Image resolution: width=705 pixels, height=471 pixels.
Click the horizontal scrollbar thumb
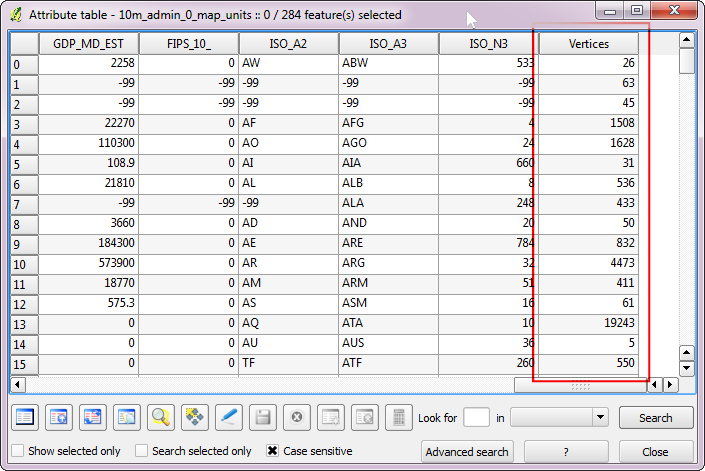[580, 385]
